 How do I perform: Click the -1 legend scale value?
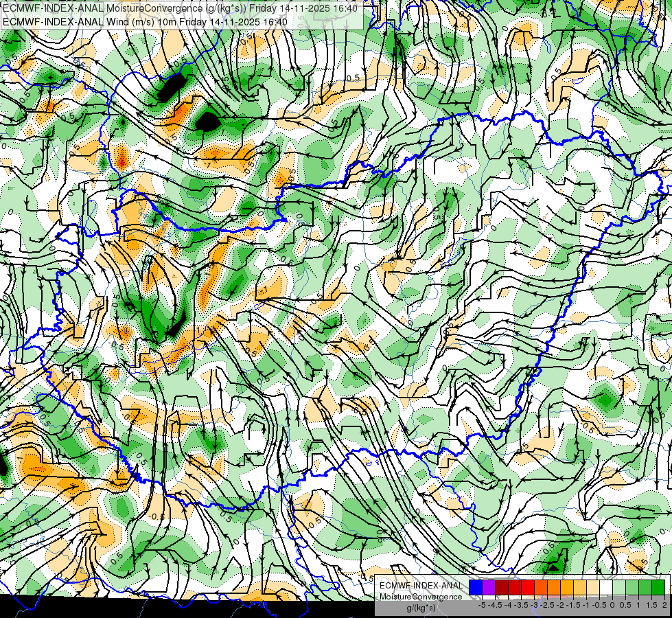click(586, 605)
